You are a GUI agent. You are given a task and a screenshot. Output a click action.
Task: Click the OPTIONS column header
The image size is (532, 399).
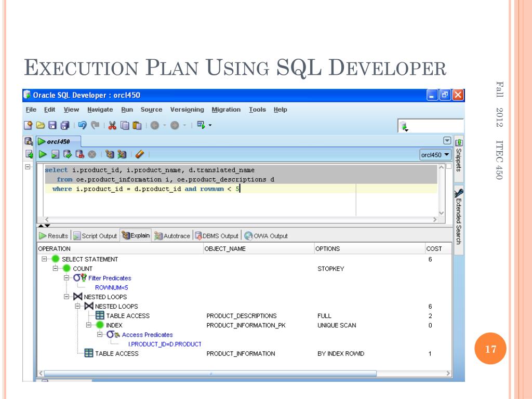point(369,249)
